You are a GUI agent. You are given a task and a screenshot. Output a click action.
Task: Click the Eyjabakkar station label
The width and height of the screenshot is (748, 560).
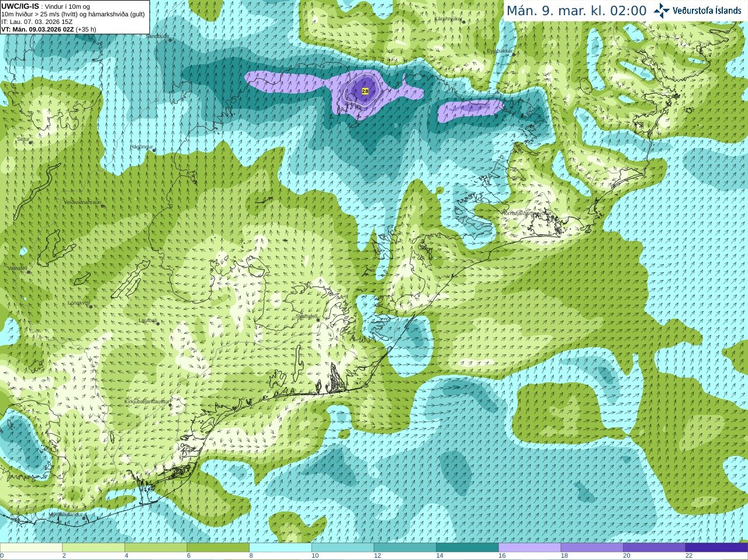pyautogui.click(x=500, y=51)
